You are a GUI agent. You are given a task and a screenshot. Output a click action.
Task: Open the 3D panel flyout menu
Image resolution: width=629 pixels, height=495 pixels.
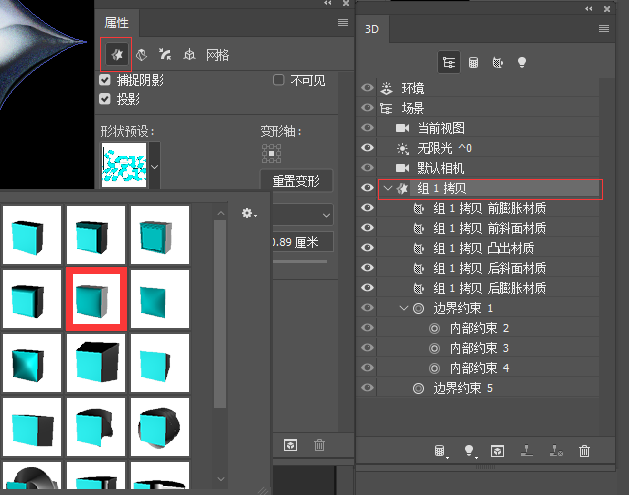603,28
